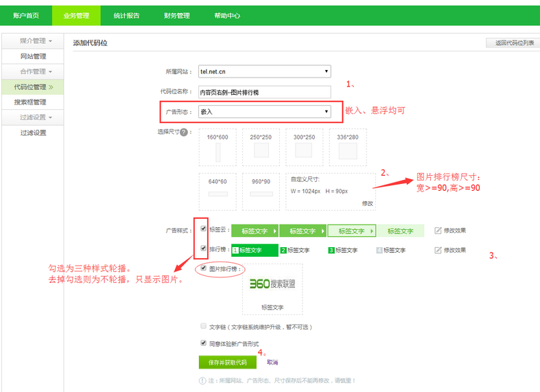This screenshot has height=392, width=540.
Task: Click ranking item number 2 标签文字
Action: coord(295,251)
